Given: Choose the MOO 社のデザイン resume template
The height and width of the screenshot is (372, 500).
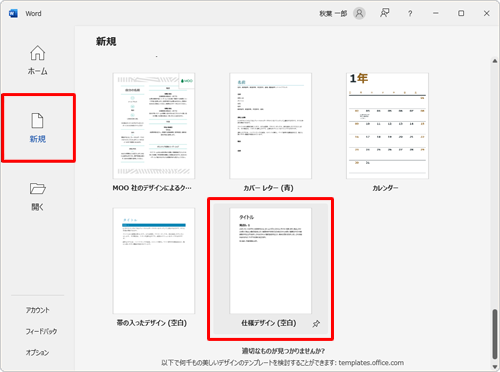Looking at the screenshot, I should point(154,126).
